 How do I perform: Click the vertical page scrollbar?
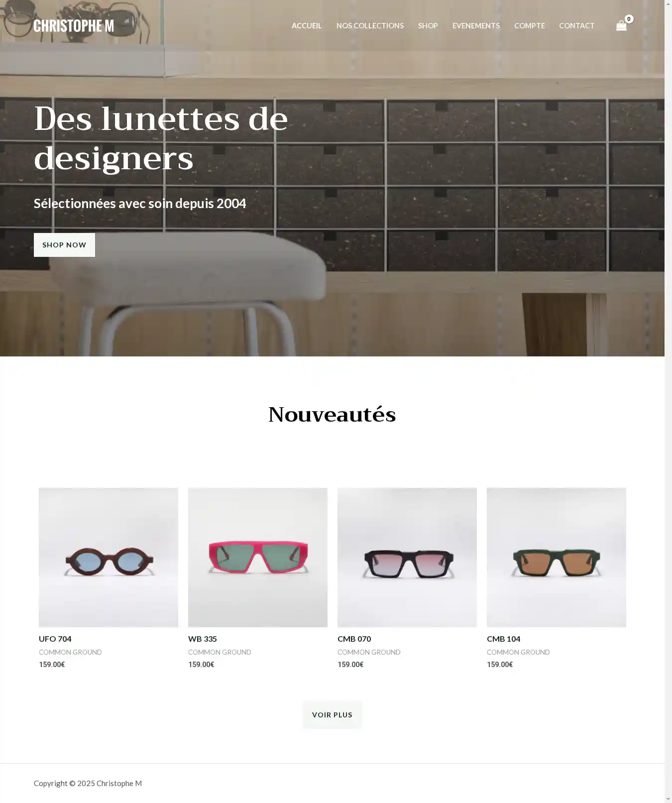pos(668,401)
